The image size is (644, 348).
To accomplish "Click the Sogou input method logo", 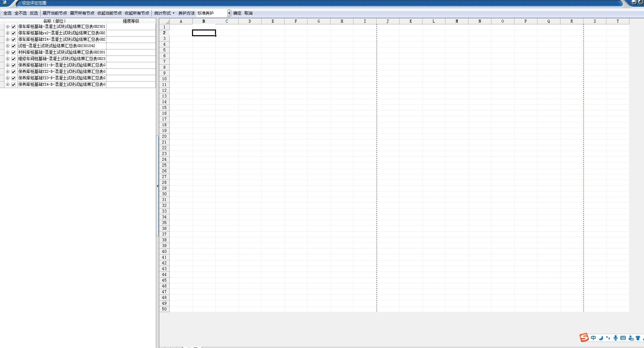I will tap(584, 338).
